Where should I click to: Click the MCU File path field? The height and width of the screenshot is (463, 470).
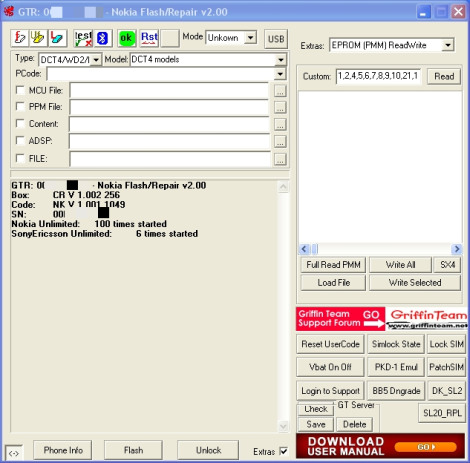tap(169, 91)
